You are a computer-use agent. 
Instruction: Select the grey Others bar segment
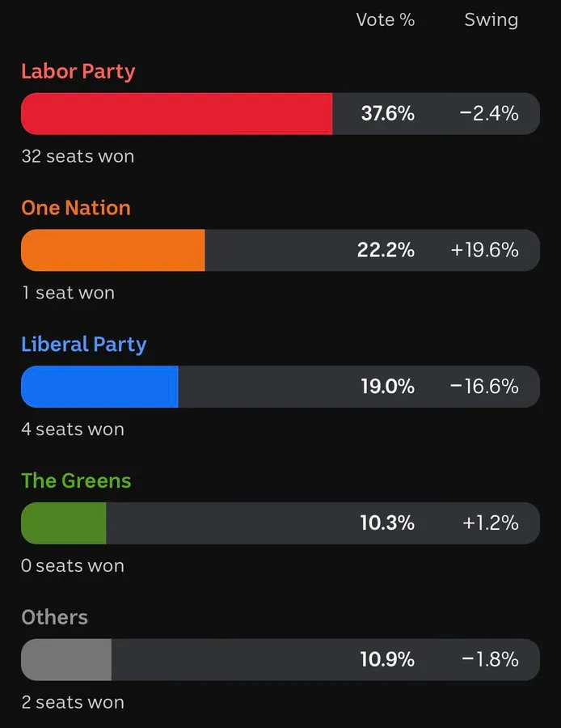pyautogui.click(x=65, y=659)
